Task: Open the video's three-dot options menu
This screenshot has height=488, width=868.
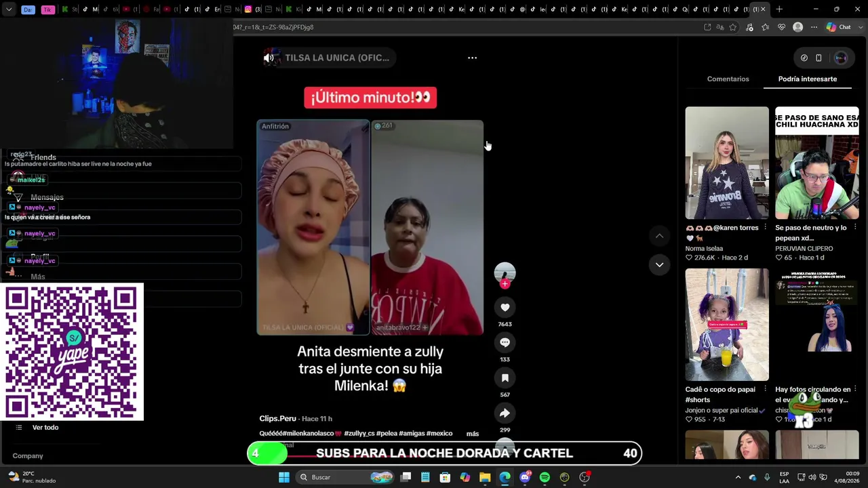Action: 472,58
